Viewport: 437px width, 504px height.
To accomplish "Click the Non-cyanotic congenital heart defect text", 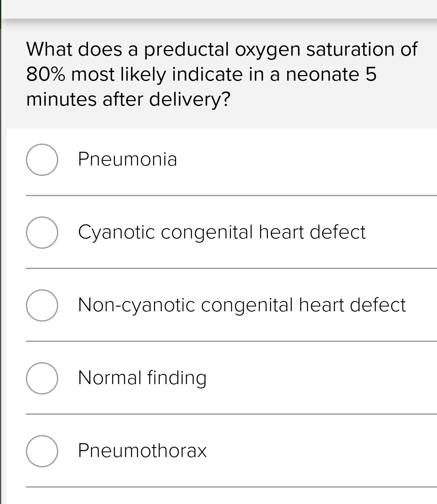I will pos(242,305).
